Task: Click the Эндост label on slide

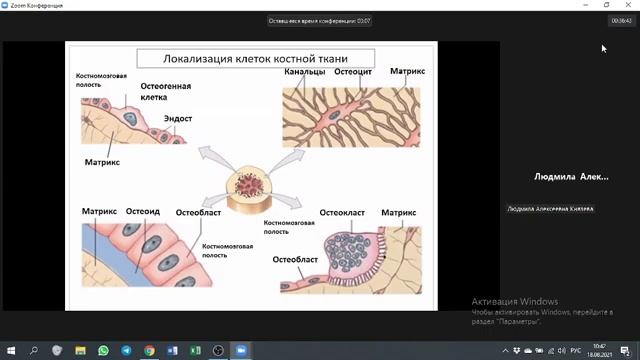Action: pos(178,118)
